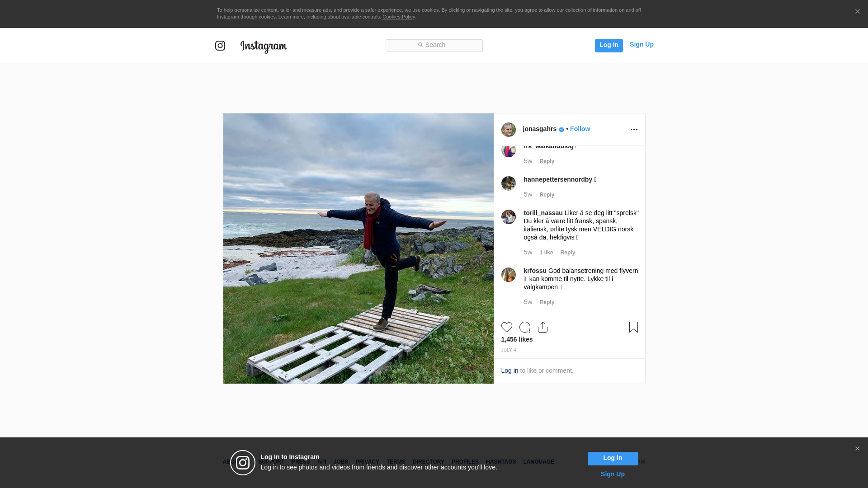Image resolution: width=868 pixels, height=488 pixels.
Task: Save post with bookmark icon
Action: pyautogui.click(x=633, y=327)
